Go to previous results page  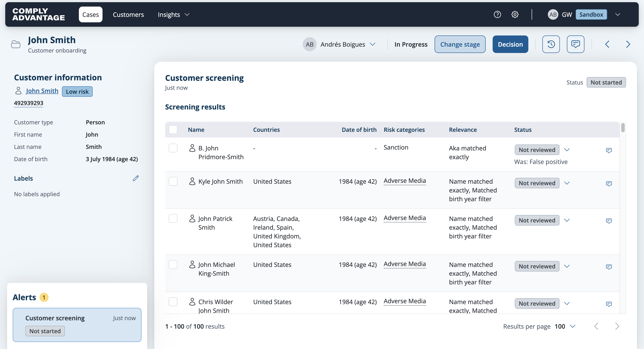pyautogui.click(x=596, y=326)
